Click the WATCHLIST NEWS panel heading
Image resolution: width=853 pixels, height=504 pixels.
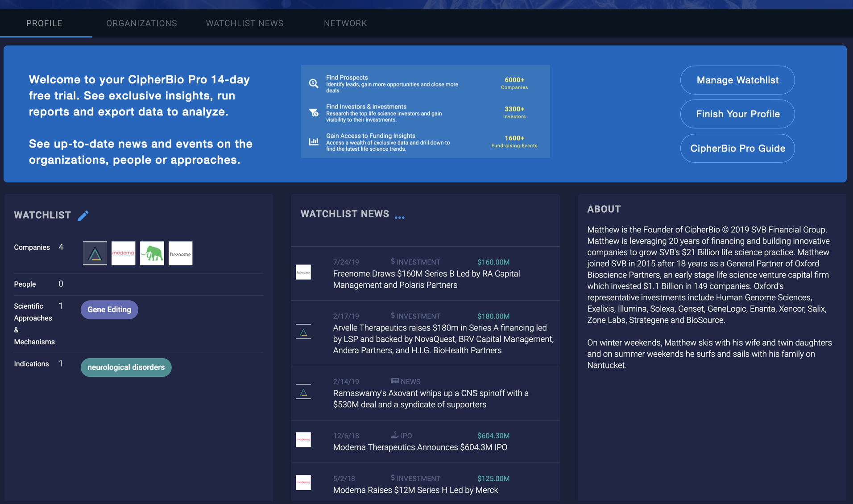[x=344, y=214]
